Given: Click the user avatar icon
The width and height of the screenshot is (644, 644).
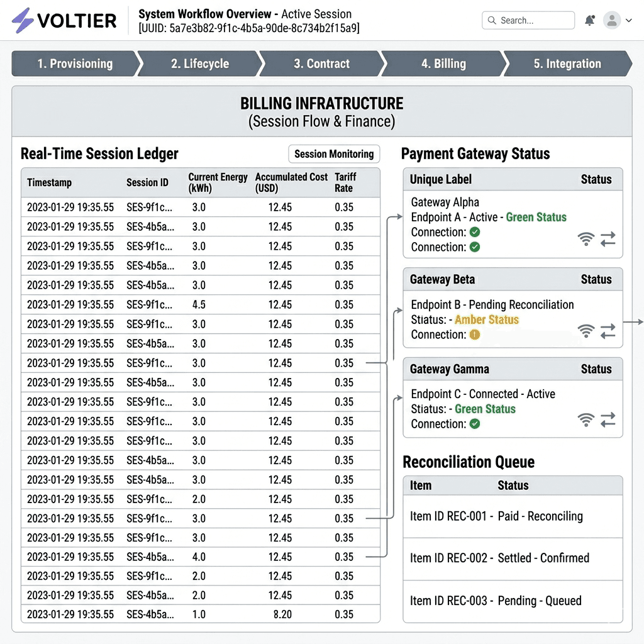Looking at the screenshot, I should [x=611, y=20].
